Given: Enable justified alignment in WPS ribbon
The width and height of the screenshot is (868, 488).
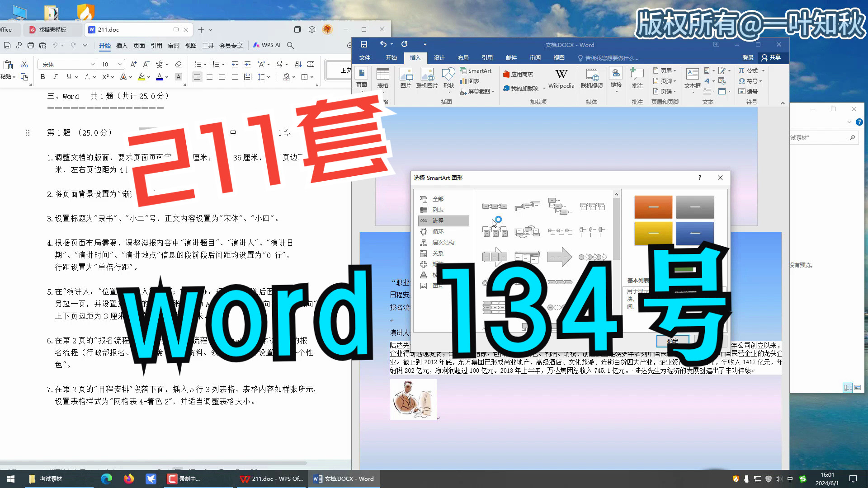Looking at the screenshot, I should (x=235, y=77).
